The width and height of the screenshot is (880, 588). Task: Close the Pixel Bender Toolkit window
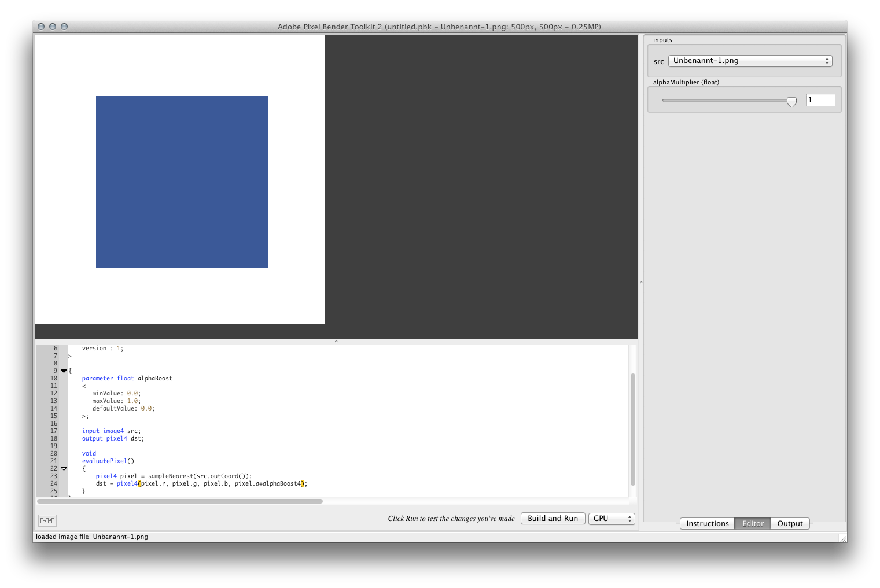click(x=41, y=27)
